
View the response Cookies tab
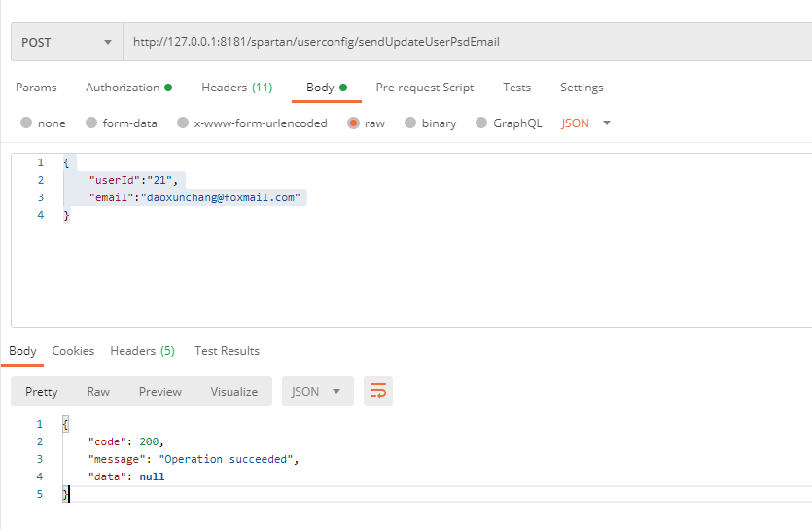point(73,351)
